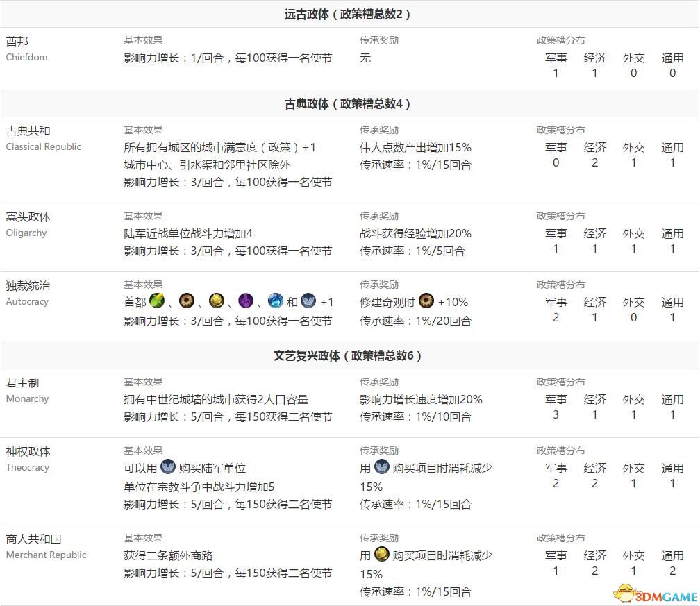Click the production gear icon after the food icon in Autocracy basic effects
Image resolution: width=700 pixels, height=606 pixels.
(x=187, y=301)
